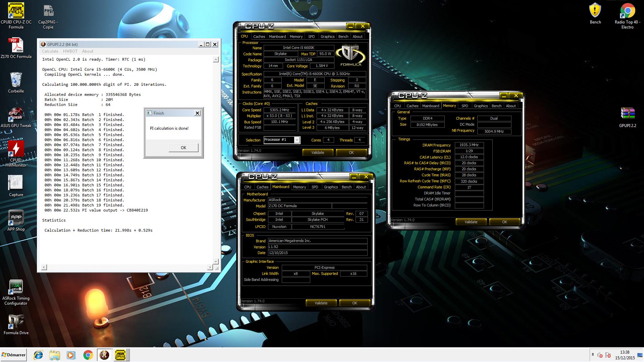Open CPUID CPU-Z OC Formula desktop shortcut
The image size is (644, 362).
tap(16, 16)
